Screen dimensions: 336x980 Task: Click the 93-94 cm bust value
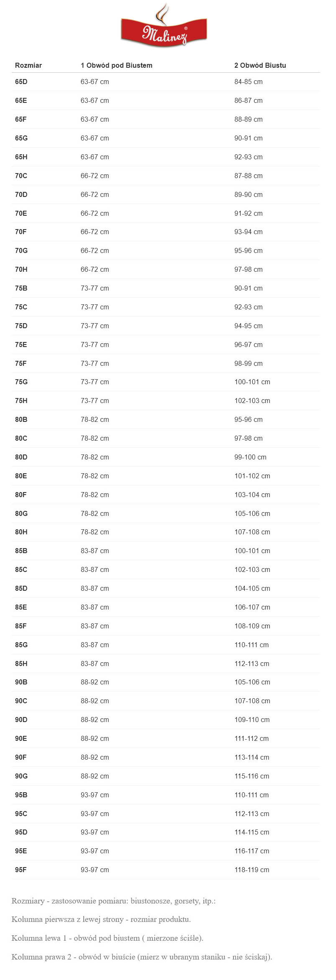click(248, 232)
